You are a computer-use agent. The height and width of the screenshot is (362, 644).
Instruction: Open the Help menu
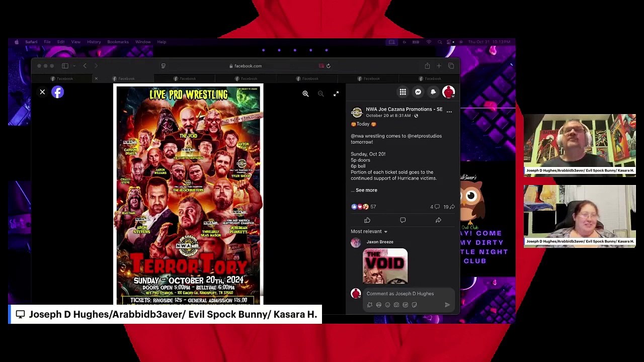(162, 42)
